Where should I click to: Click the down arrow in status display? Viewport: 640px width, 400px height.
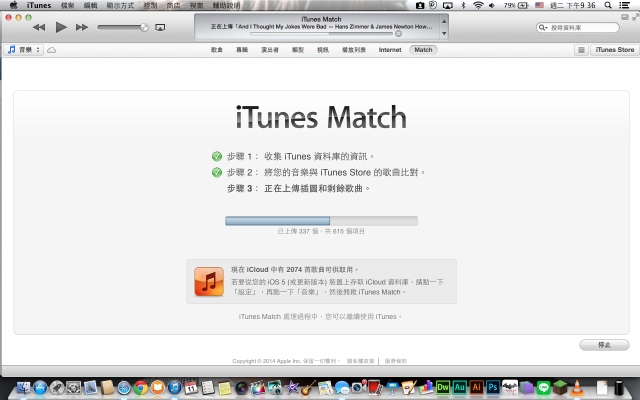coord(444,33)
